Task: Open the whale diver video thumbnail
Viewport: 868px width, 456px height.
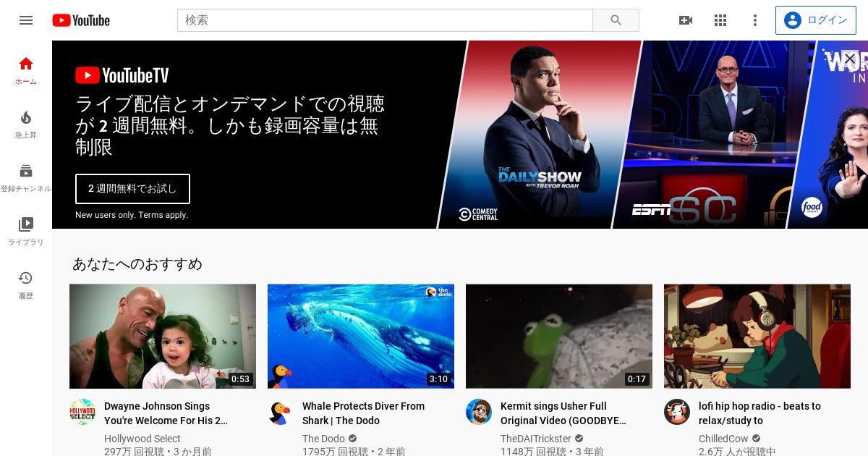Action: tap(361, 336)
